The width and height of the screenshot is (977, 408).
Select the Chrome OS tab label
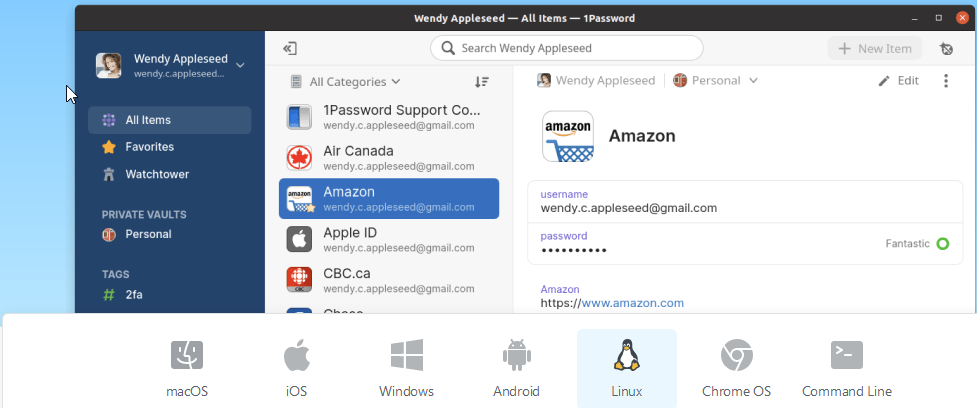(736, 392)
